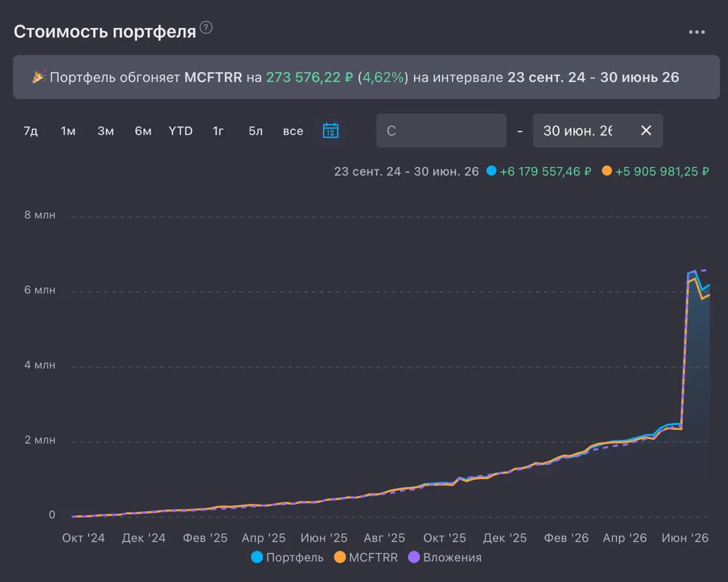Screen dimensions: 728x582
Task: Select the 7д period
Action: (x=31, y=131)
